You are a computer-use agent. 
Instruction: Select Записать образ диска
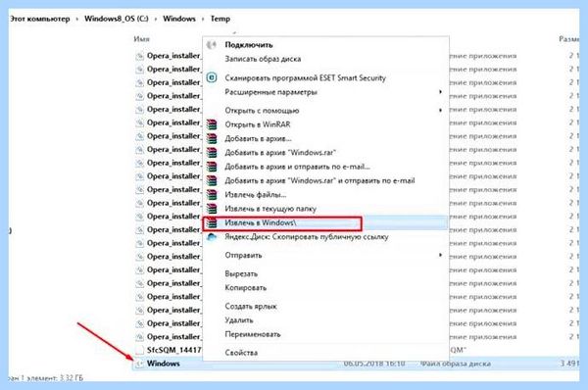(x=263, y=59)
